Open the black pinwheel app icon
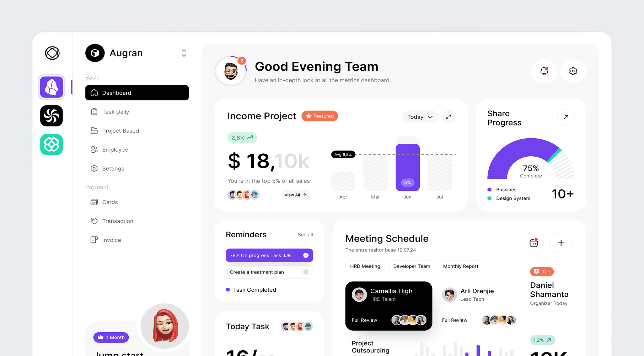Screen dimensions: 644x356 tap(51, 116)
